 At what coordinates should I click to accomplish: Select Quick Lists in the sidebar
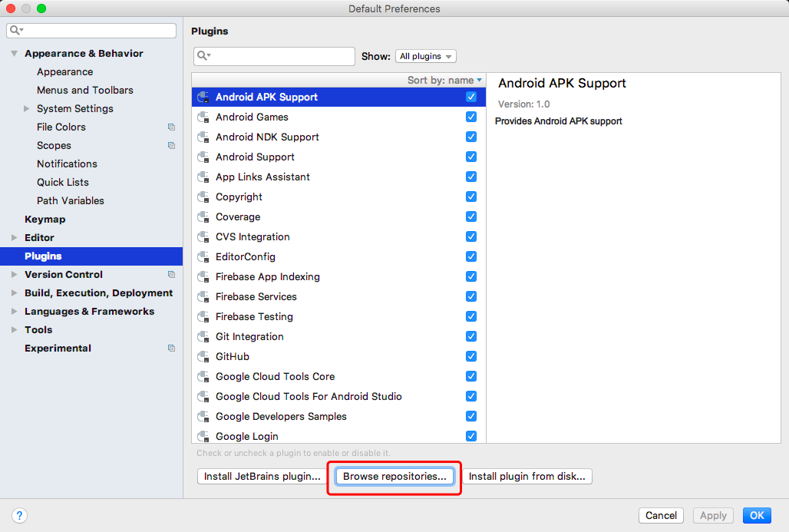pyautogui.click(x=63, y=182)
